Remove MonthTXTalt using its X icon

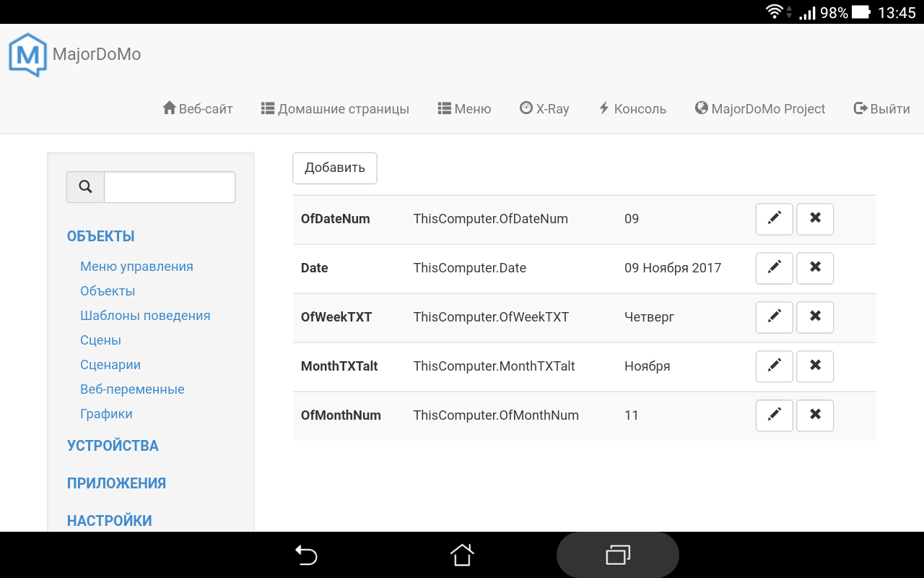(814, 366)
